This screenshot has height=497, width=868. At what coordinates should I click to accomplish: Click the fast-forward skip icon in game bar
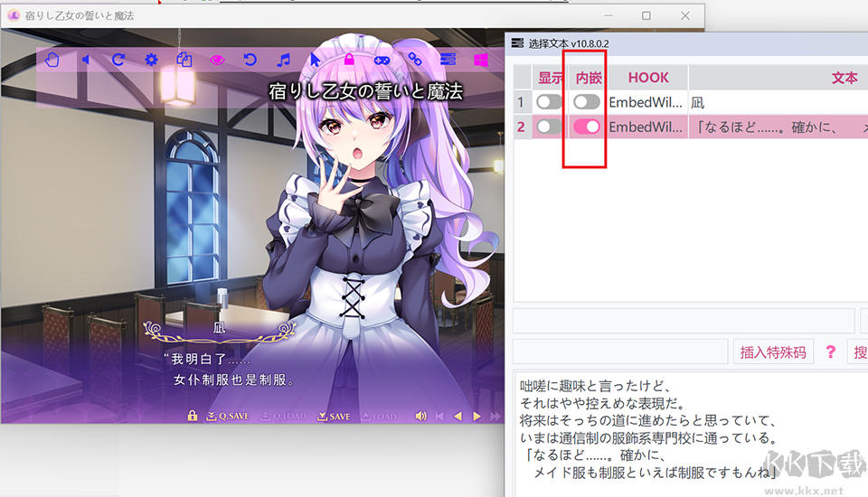495,417
